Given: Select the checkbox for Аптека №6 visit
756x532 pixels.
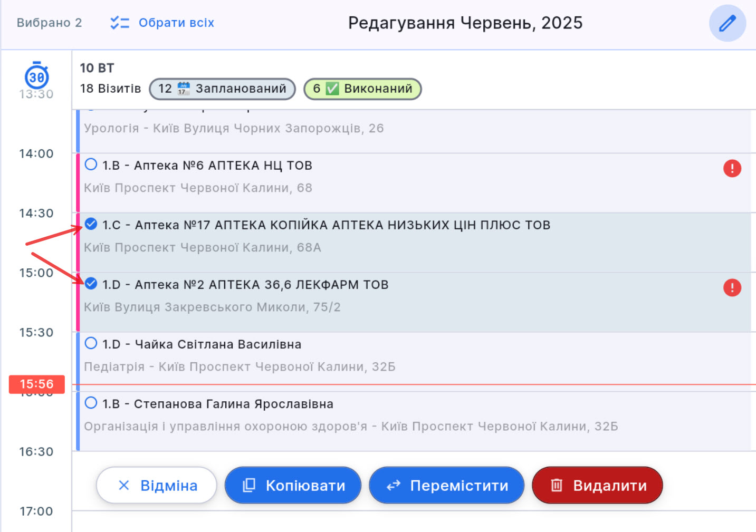Looking at the screenshot, I should coord(90,164).
